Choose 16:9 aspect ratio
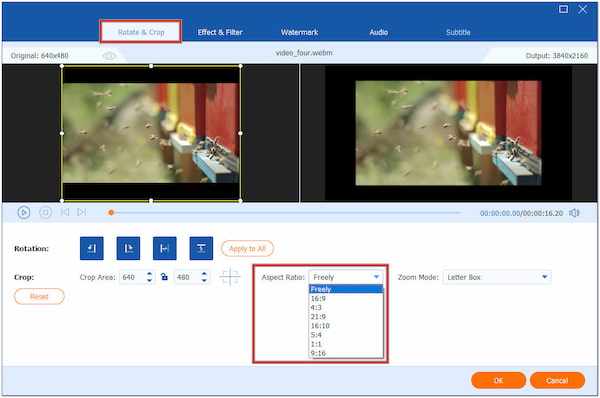Screen dimensions: 600x398 pyautogui.click(x=346, y=298)
